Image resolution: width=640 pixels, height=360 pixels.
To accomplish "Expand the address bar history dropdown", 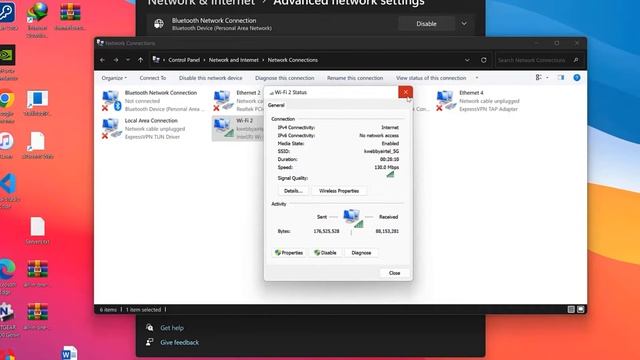I will point(467,60).
